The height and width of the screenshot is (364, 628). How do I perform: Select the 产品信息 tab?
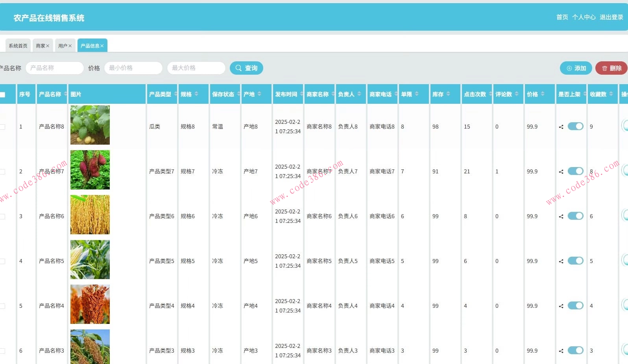pyautogui.click(x=90, y=46)
